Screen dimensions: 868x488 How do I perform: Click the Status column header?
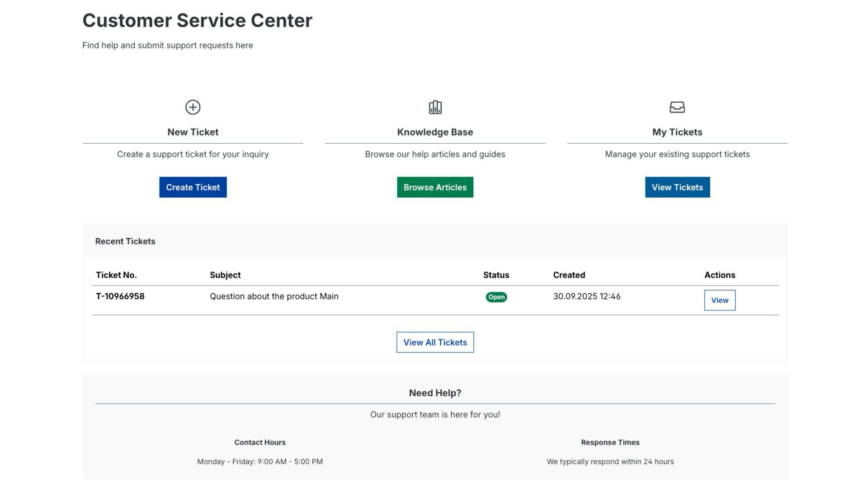click(496, 275)
